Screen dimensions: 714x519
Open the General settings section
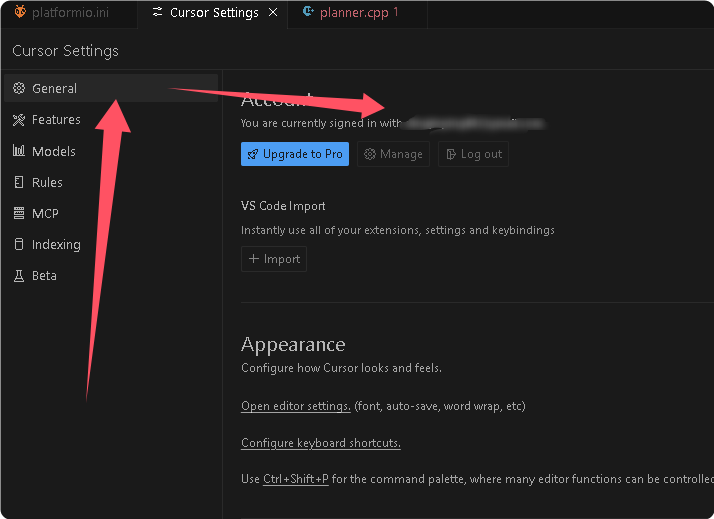[111, 88]
